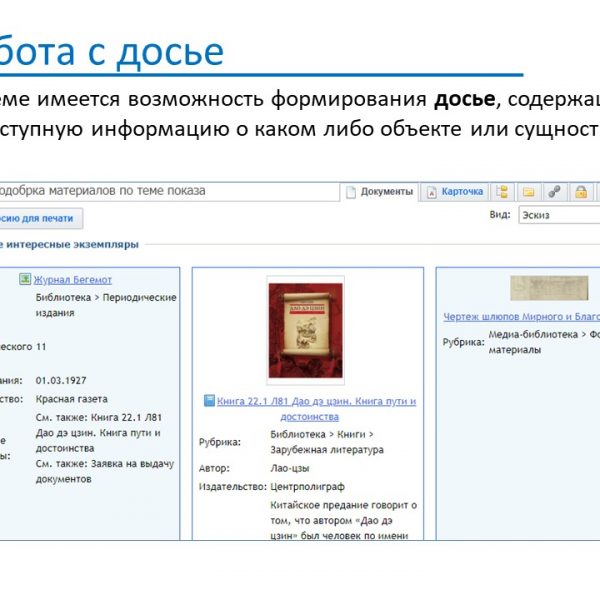The height and width of the screenshot is (600, 600).
Task: Click the green icon beside Журнал Бегемот
Action: click(25, 280)
